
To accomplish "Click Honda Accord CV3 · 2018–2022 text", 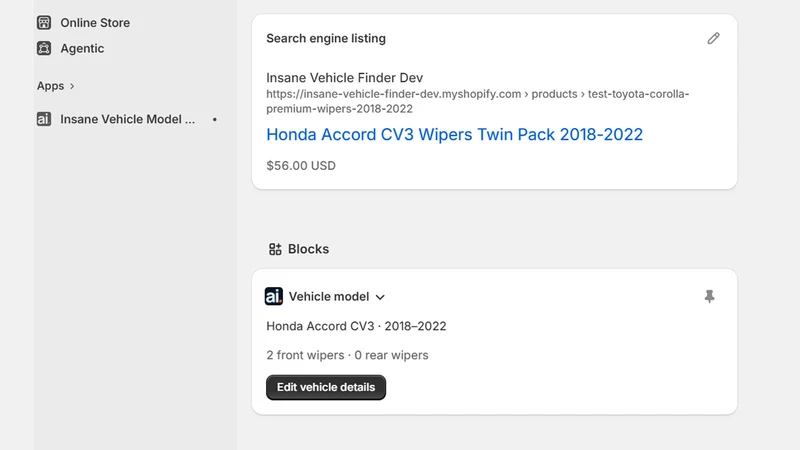I will 356,326.
